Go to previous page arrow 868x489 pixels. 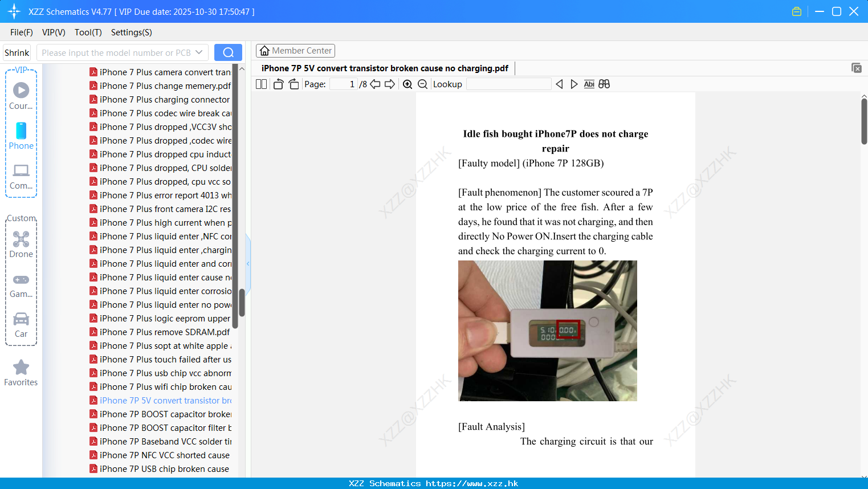click(x=375, y=84)
